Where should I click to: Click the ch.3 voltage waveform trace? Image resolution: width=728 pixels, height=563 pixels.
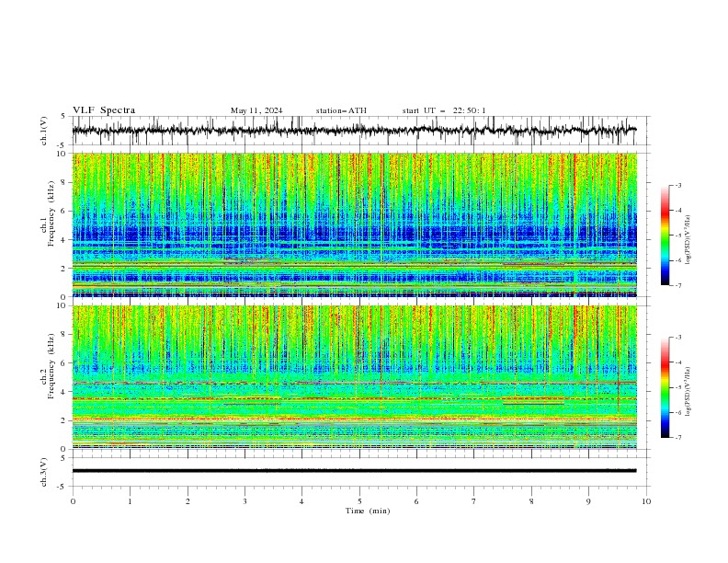(x=354, y=471)
